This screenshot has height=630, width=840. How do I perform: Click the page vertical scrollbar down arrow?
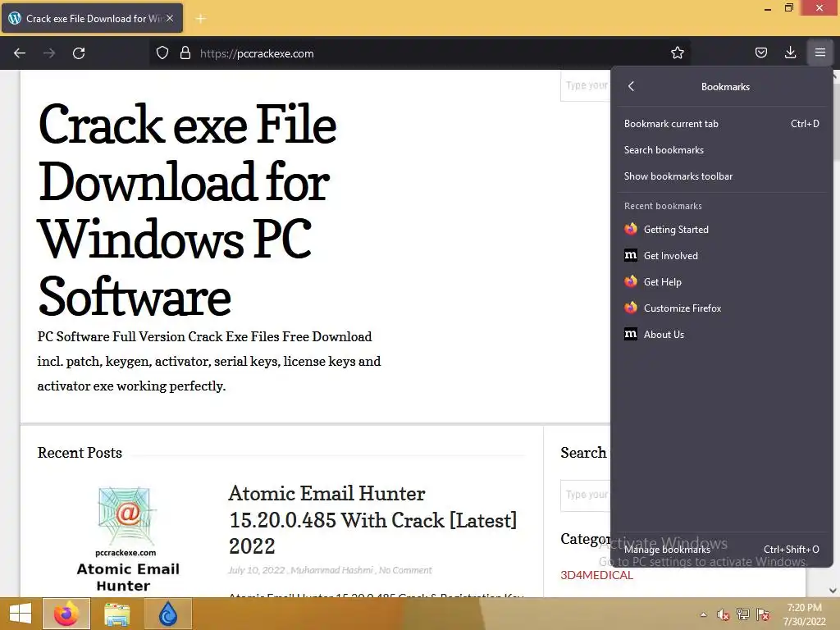click(x=833, y=591)
